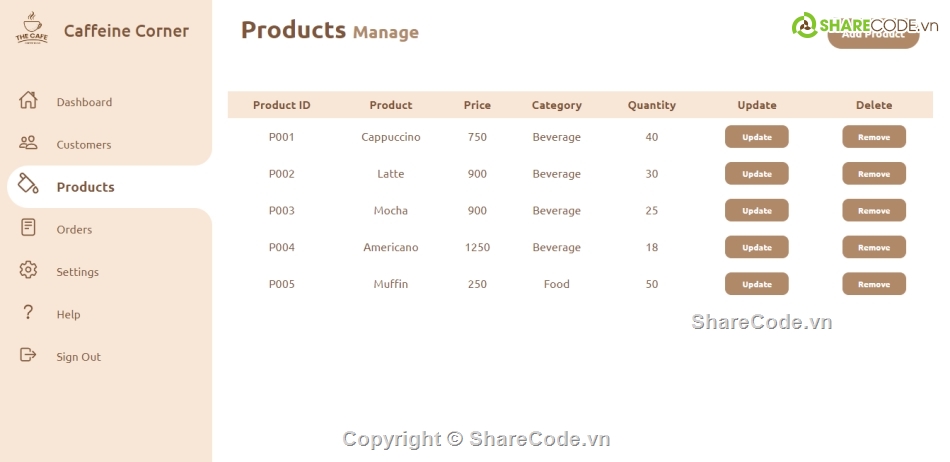Open the Dashboard menu item
This screenshot has height=462, width=950.
point(84,102)
